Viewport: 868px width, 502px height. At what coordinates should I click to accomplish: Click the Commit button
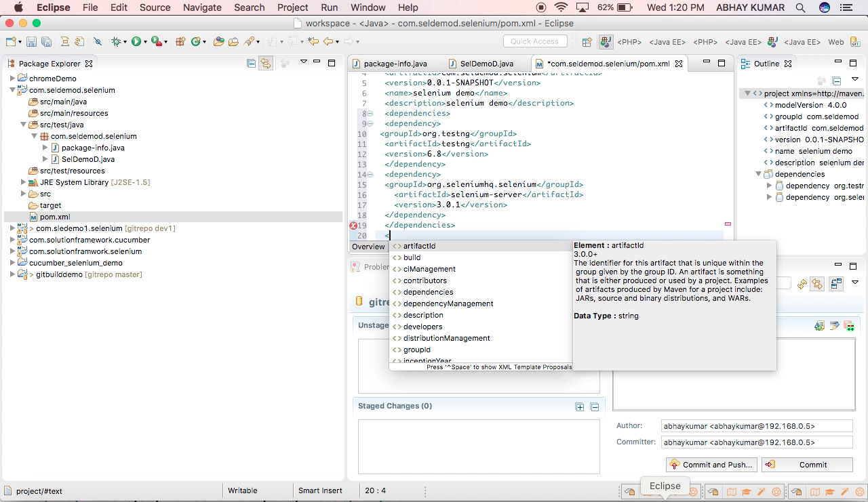(x=807, y=465)
